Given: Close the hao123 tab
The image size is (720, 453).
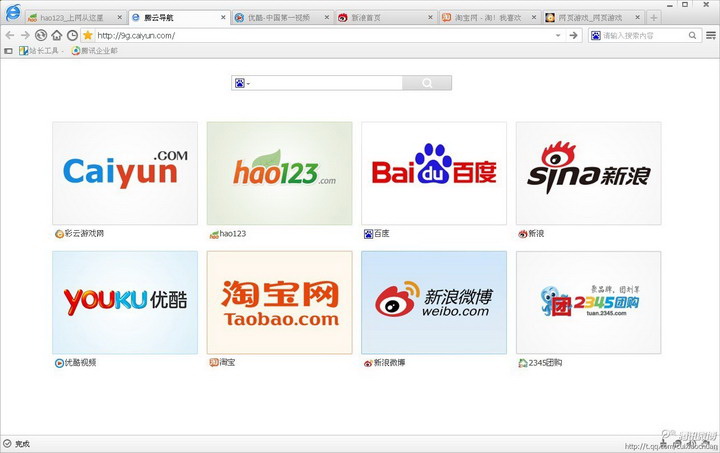Looking at the screenshot, I should click(x=119, y=17).
